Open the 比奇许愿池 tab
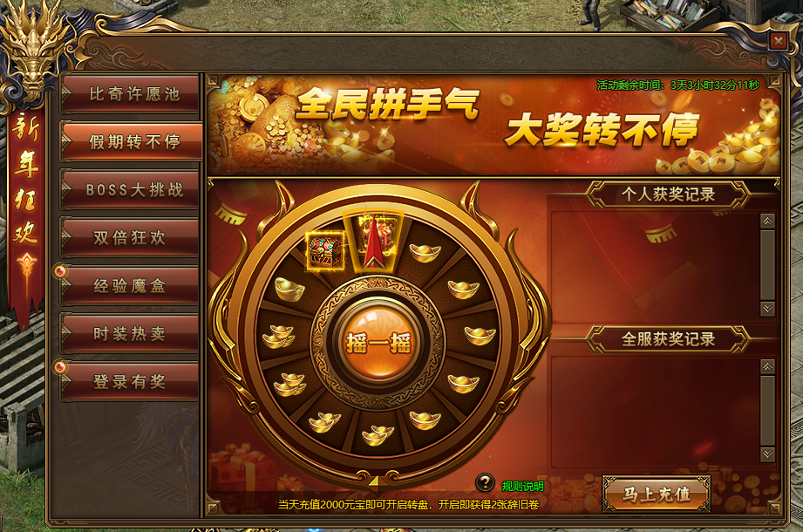The width and height of the screenshot is (803, 532). click(x=131, y=93)
